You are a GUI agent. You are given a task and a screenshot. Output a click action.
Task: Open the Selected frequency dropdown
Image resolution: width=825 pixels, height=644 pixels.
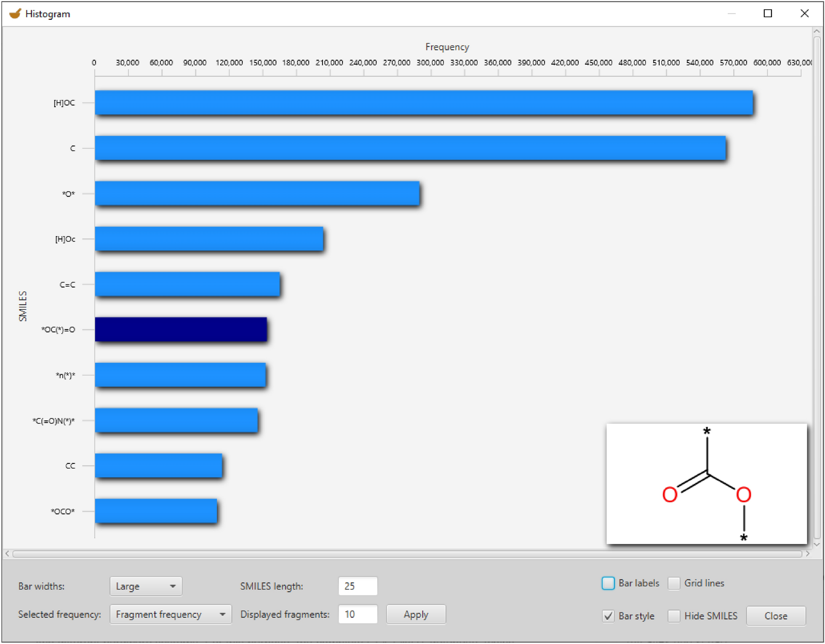[171, 615]
